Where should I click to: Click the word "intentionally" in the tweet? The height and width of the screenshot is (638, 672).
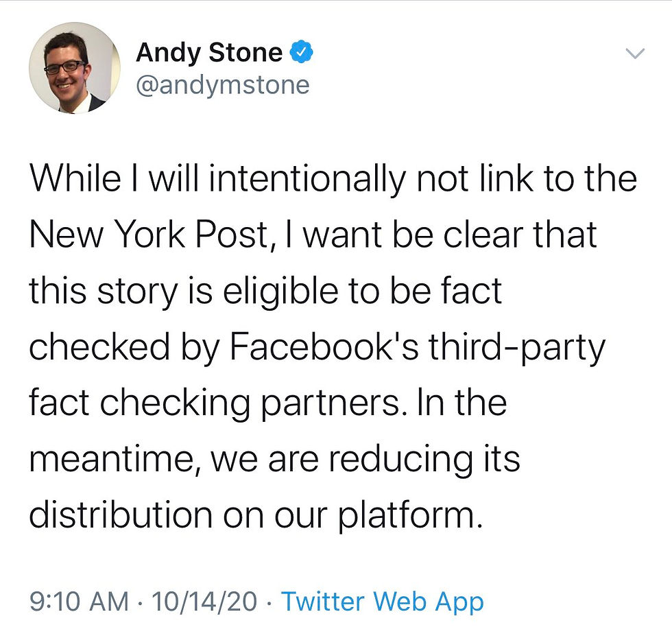(307, 180)
